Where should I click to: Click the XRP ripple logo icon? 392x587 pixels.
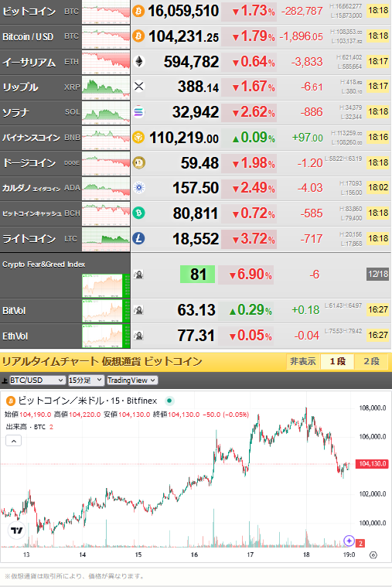[139, 87]
